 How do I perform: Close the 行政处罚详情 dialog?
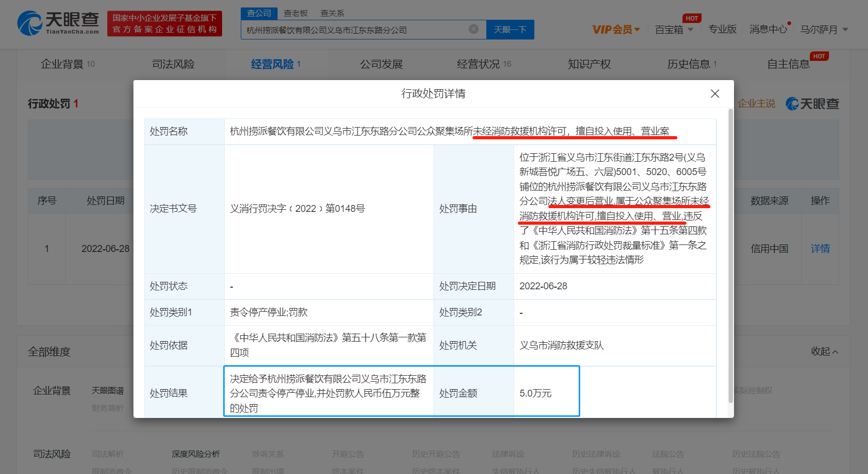pyautogui.click(x=715, y=93)
